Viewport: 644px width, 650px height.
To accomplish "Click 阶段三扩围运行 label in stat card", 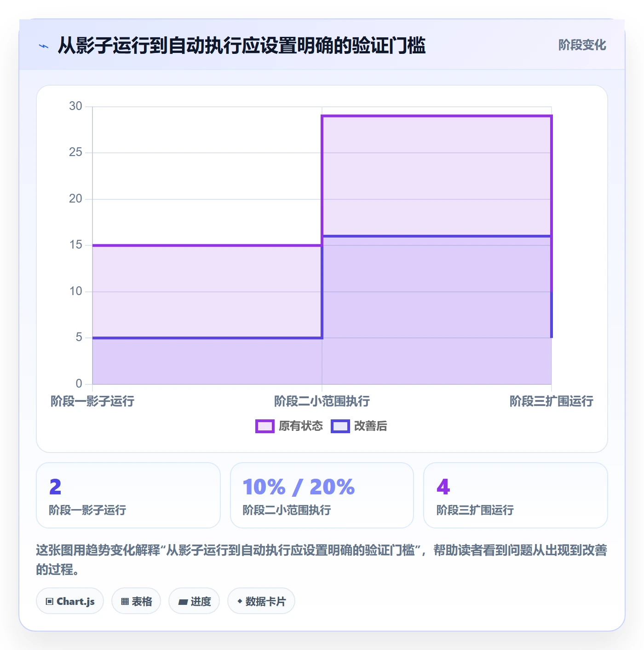I will pos(475,510).
